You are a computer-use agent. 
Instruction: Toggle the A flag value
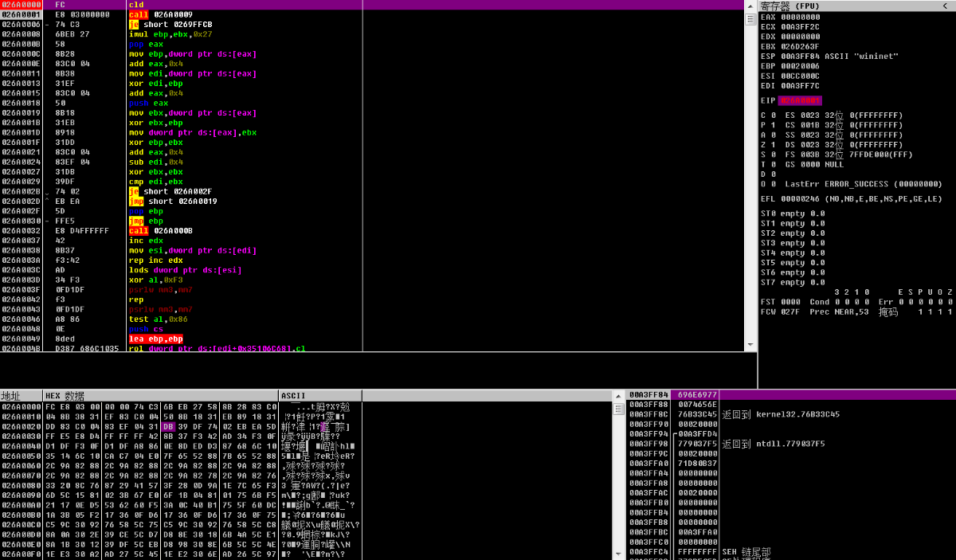pos(773,135)
